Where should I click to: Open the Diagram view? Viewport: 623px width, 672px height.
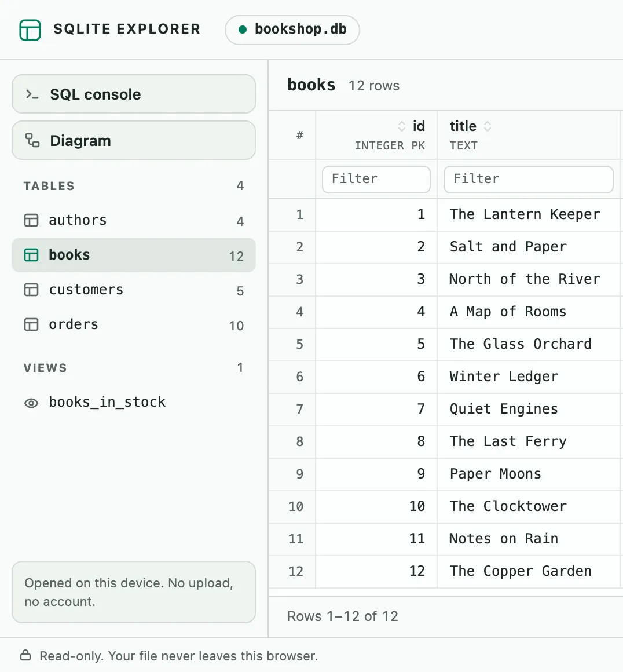pos(134,141)
